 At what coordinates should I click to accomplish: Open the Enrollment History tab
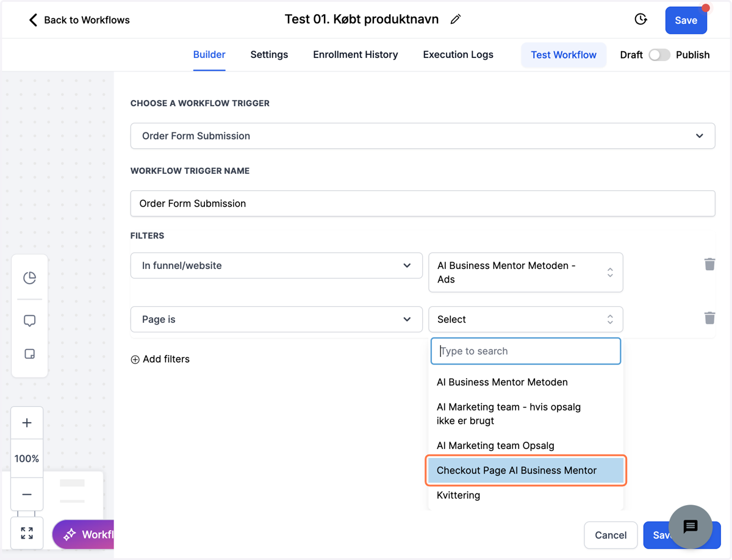coord(356,55)
